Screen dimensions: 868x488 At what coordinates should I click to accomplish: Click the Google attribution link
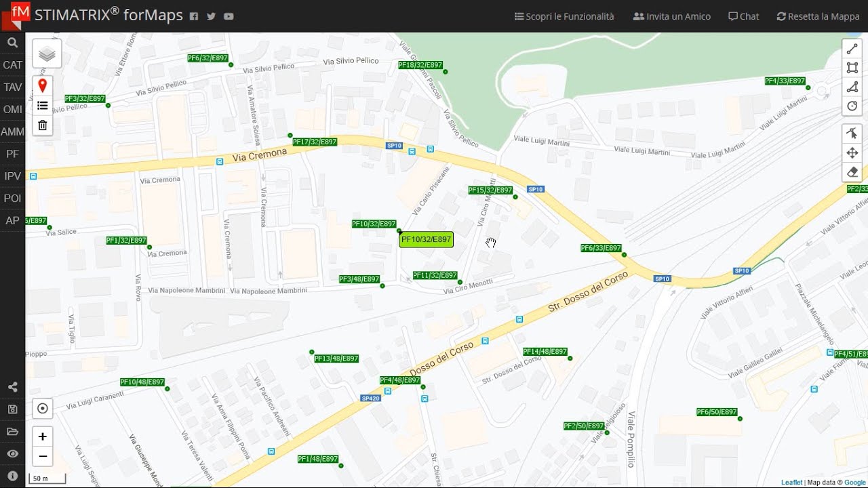click(x=854, y=483)
